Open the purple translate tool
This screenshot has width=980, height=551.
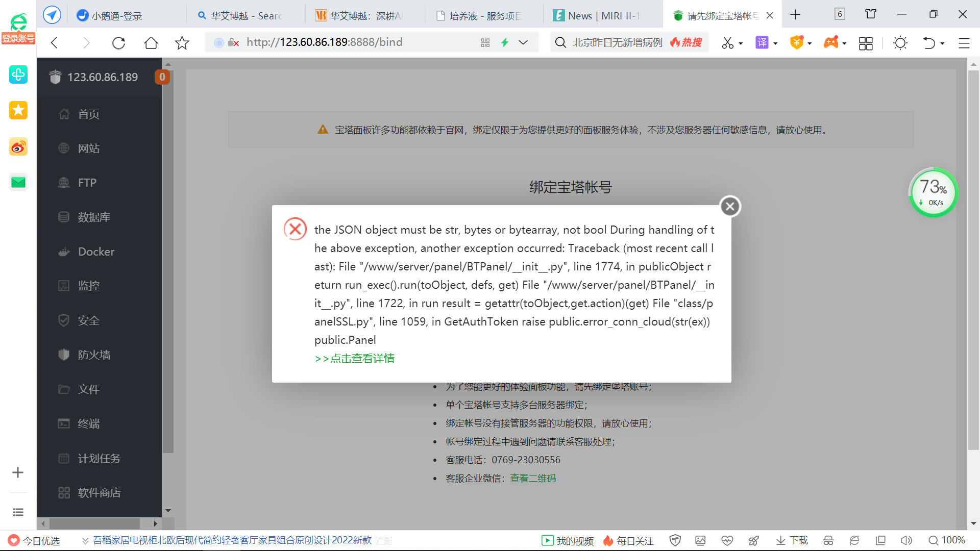coord(762,42)
